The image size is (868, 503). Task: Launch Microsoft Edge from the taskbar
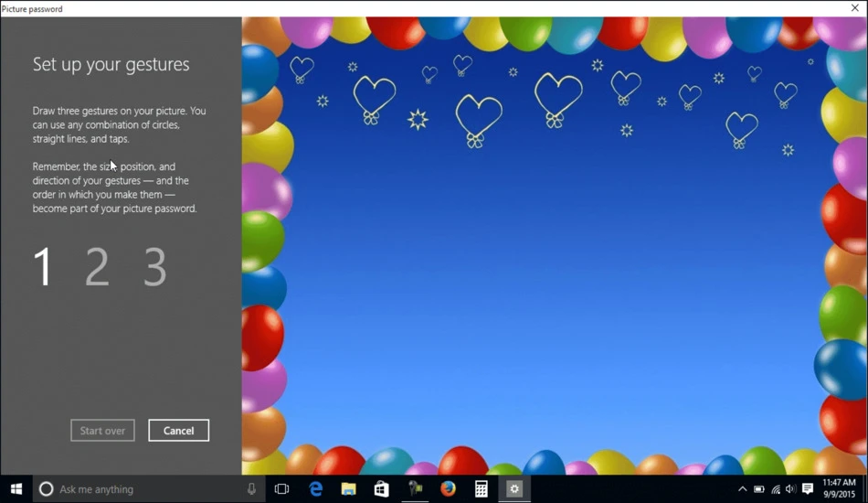coord(315,489)
